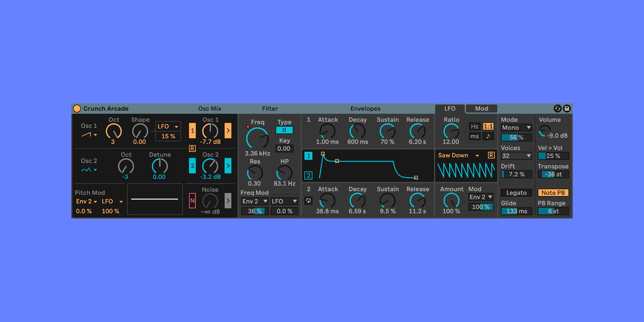Click the Envelope 2 Decay knob
The height and width of the screenshot is (322, 644).
click(x=357, y=201)
